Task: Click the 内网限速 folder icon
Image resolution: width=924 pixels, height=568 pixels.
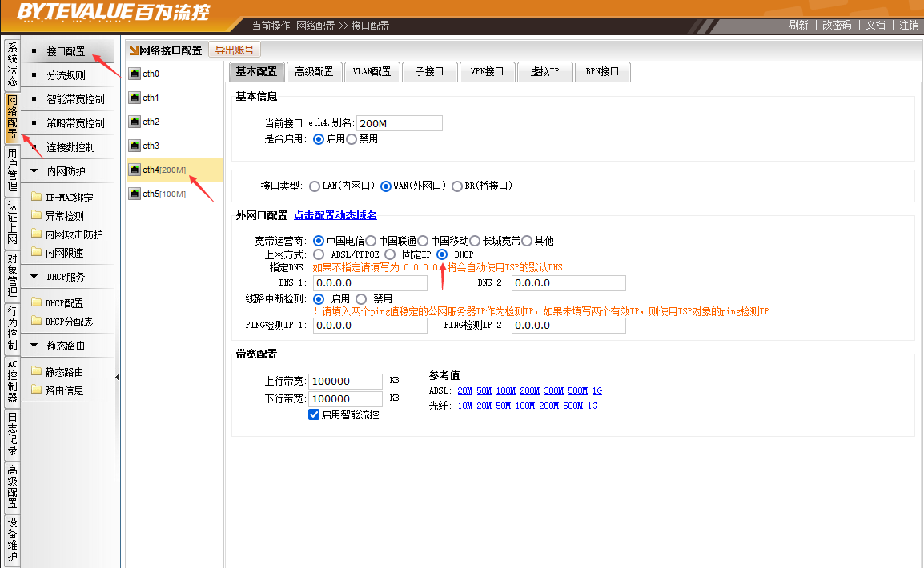Action: pos(36,253)
